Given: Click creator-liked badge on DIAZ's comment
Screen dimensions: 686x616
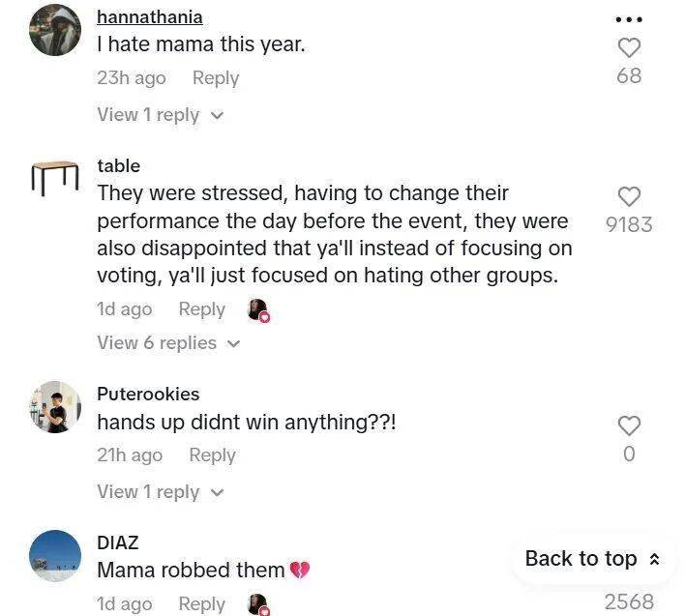Looking at the screenshot, I should coord(258,604).
